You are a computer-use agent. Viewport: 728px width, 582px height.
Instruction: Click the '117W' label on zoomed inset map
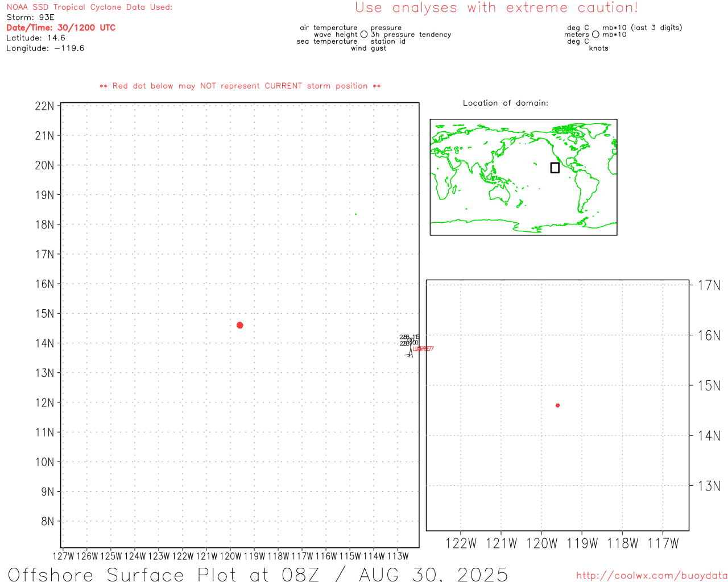[663, 544]
